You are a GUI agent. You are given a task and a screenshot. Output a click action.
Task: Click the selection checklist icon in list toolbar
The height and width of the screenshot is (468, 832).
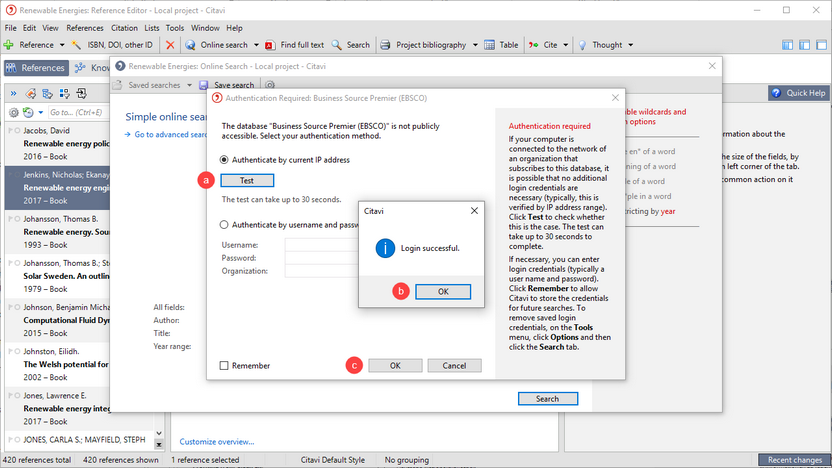[x=65, y=93]
